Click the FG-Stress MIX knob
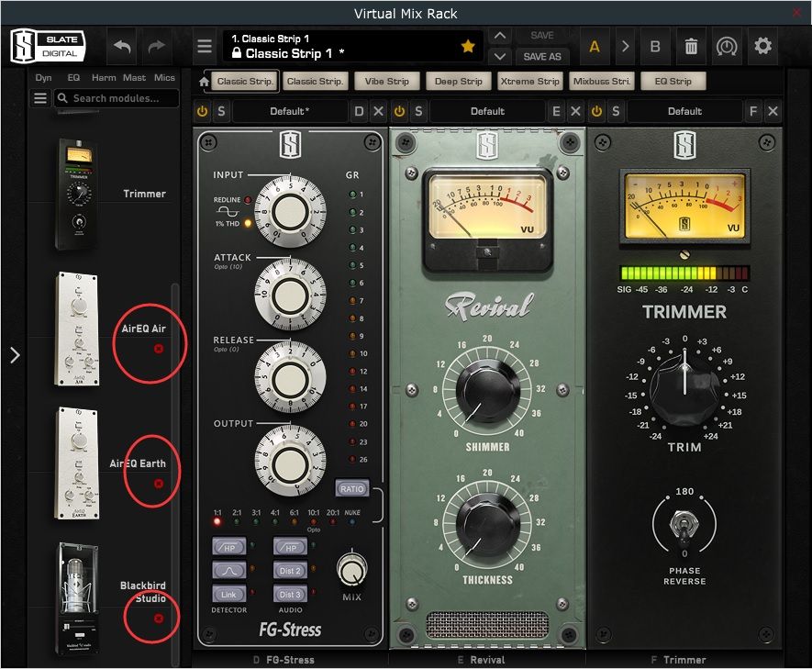The height and width of the screenshot is (669, 812). point(352,570)
